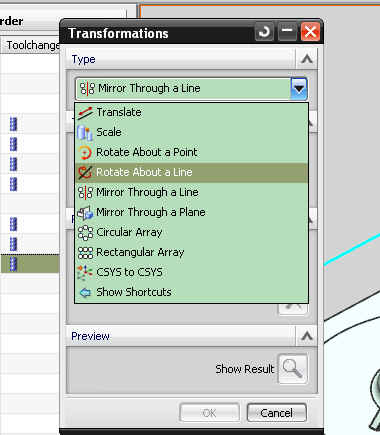Choose Mirror Through a Plane option

(191, 212)
